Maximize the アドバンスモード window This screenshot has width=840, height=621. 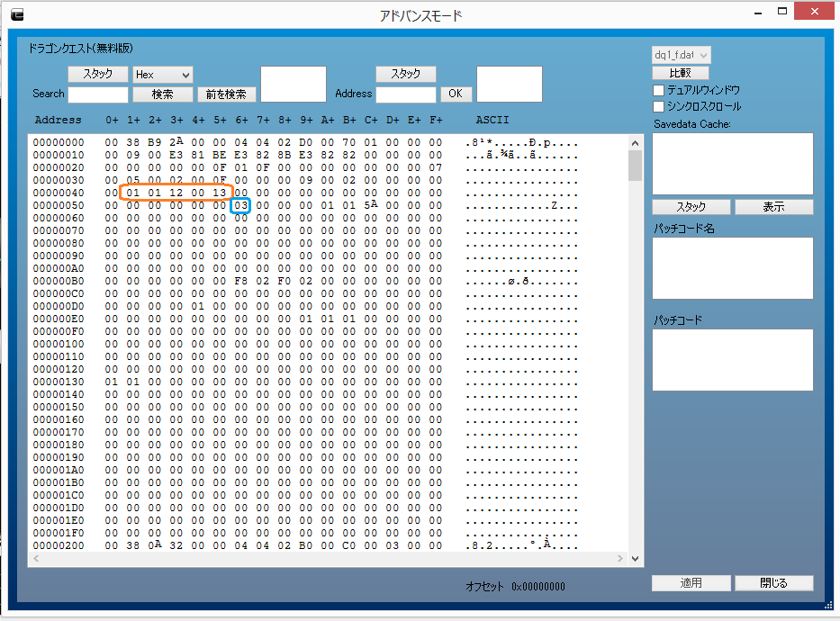coord(782,11)
